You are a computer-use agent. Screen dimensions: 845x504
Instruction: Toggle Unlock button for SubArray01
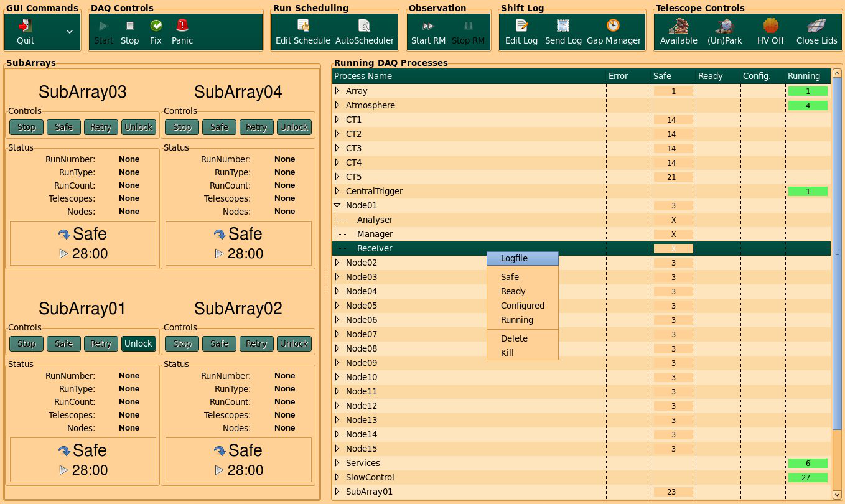pyautogui.click(x=138, y=343)
